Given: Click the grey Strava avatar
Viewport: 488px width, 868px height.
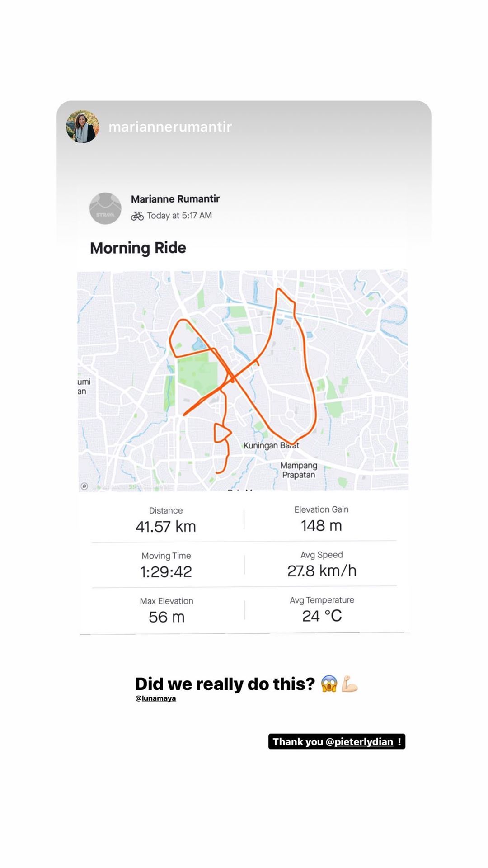Looking at the screenshot, I should pyautogui.click(x=105, y=208).
